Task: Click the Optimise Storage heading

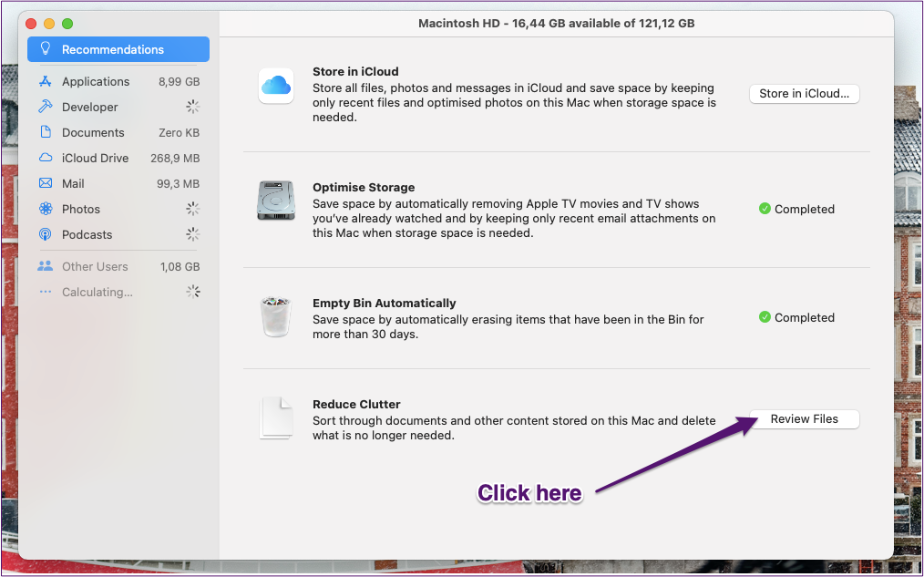Action: coord(364,188)
